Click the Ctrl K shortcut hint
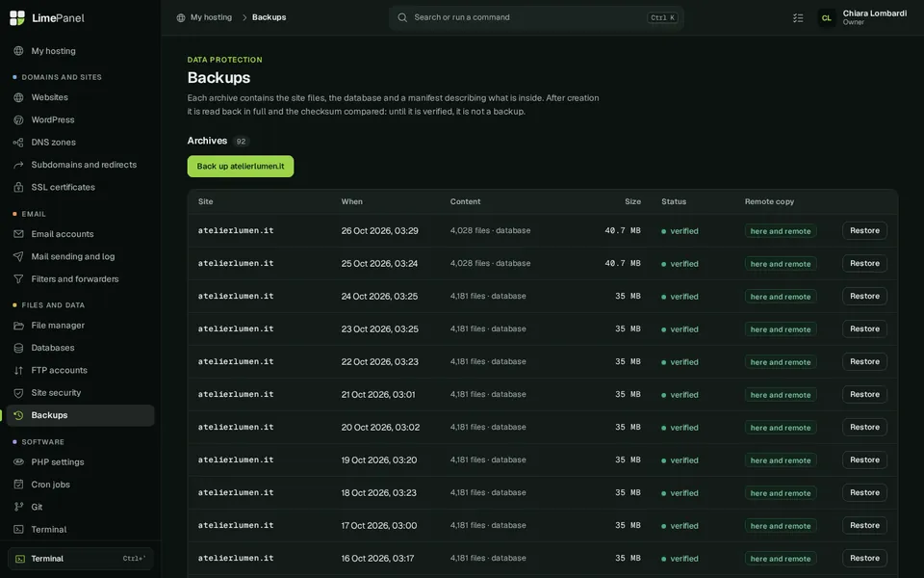The image size is (924, 578). coord(662,17)
